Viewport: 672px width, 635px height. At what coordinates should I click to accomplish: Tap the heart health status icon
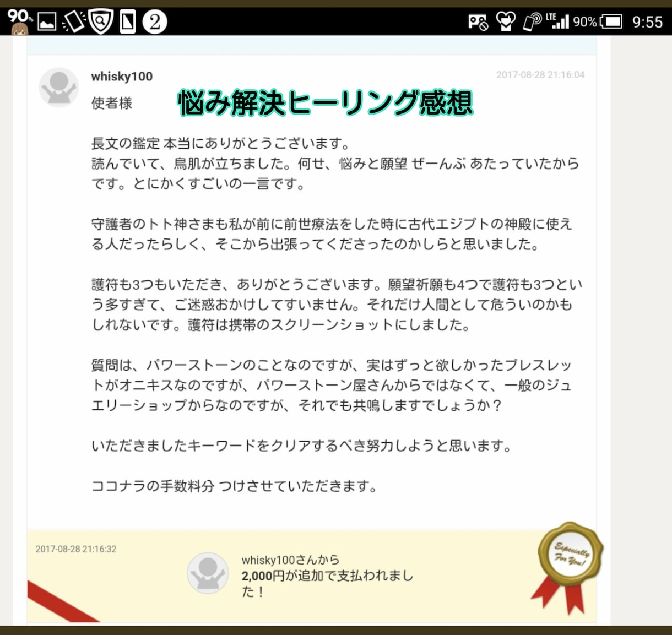point(506,21)
